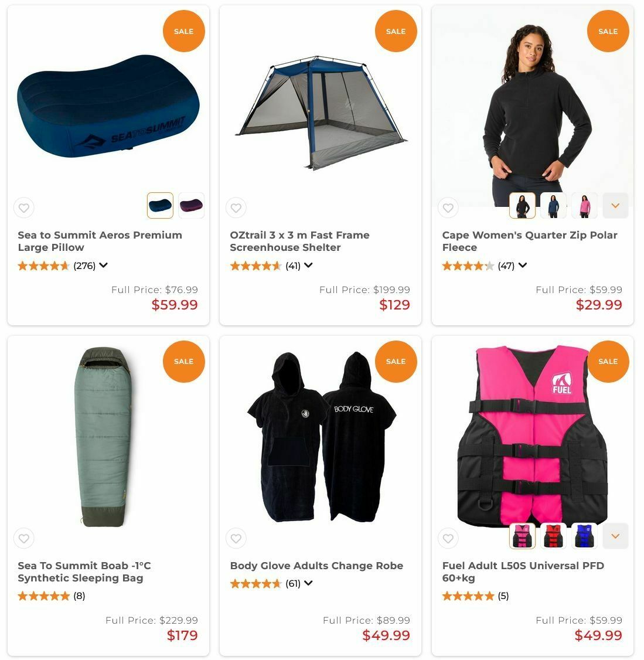Screen dimensions: 644x660
Task: Expand ratings dropdown for OZtrail shelter (41)
Action: [309, 265]
